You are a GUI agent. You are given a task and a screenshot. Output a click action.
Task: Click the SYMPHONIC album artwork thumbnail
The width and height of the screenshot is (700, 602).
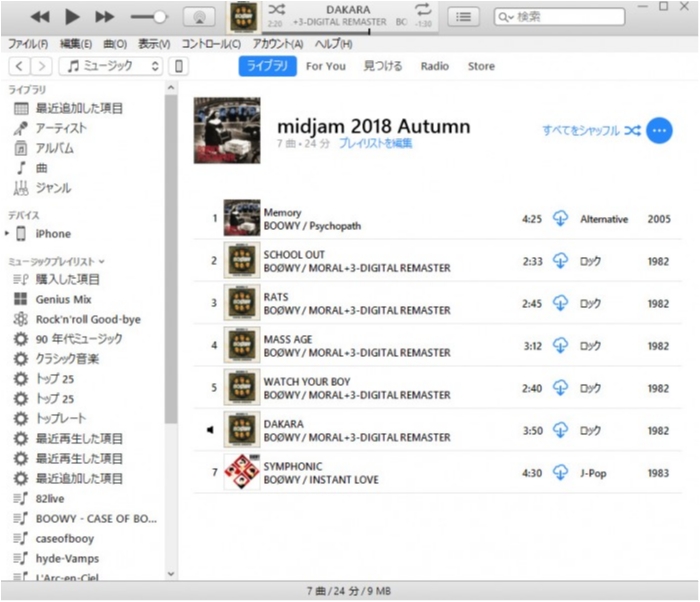242,472
